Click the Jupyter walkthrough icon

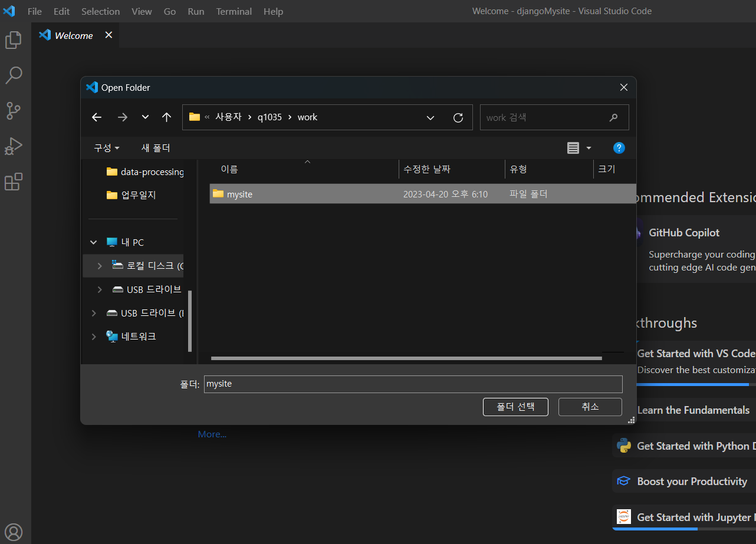click(x=624, y=517)
